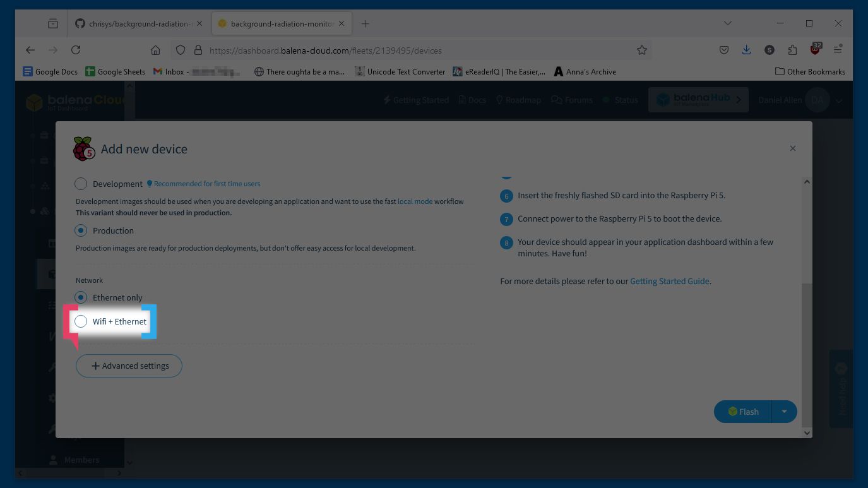Image resolution: width=868 pixels, height=488 pixels.
Task: Choose the Development image radio button
Action: click(81, 184)
